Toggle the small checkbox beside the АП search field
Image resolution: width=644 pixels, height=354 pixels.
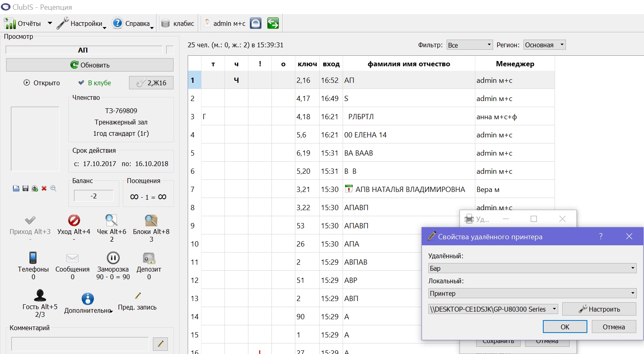[x=170, y=50]
